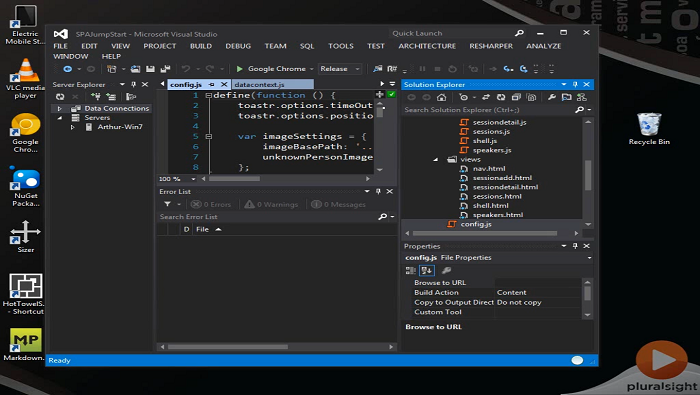Click the Property Pages wrench icon
The width and height of the screenshot is (700, 395).
(446, 270)
